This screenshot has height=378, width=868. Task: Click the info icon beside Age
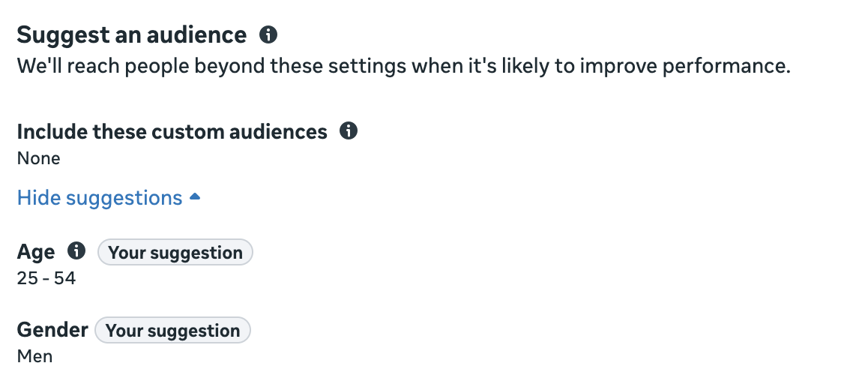(x=76, y=251)
